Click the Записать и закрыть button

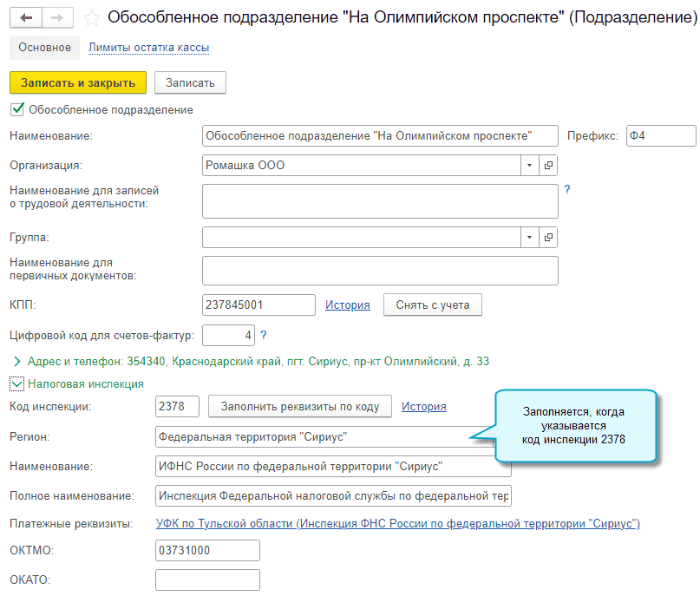(x=78, y=82)
